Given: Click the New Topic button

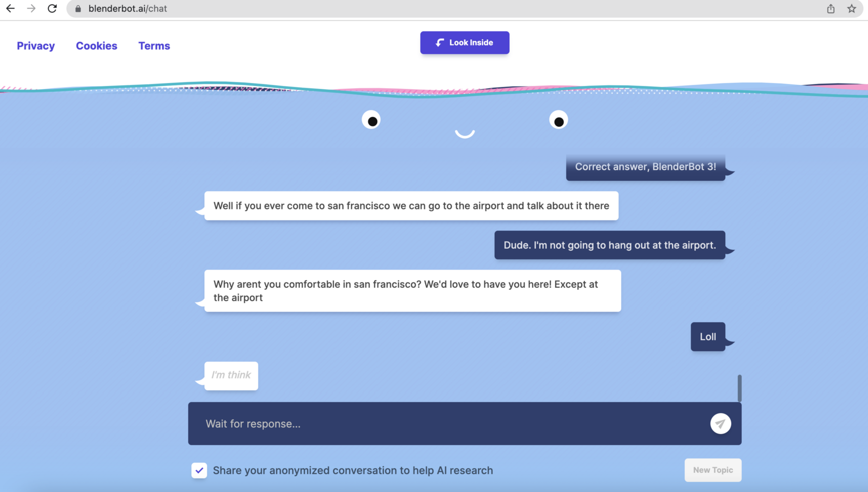Looking at the screenshot, I should (x=713, y=470).
